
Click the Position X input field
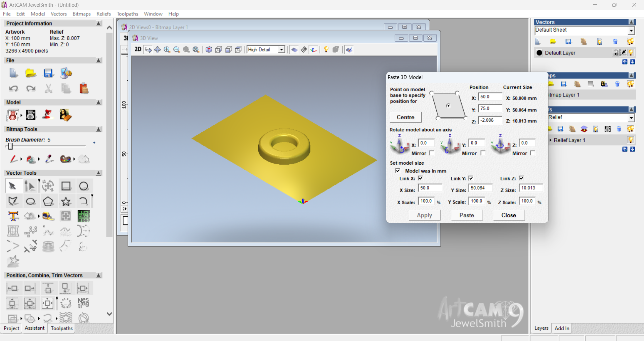tap(490, 97)
